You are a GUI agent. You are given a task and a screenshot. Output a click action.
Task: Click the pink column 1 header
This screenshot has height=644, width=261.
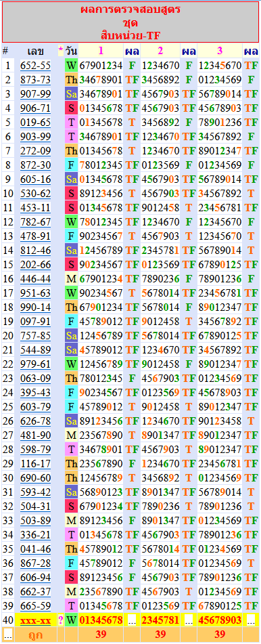(101, 51)
